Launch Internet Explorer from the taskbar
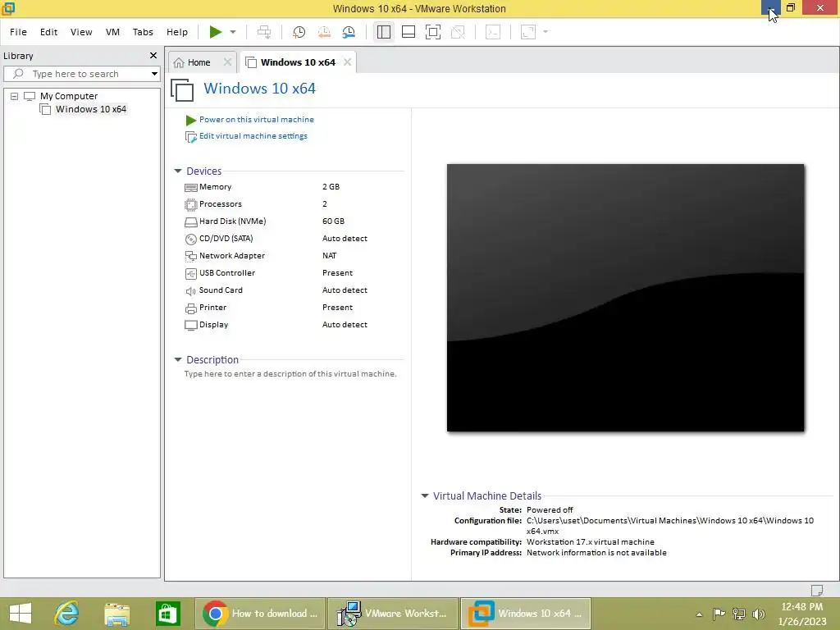This screenshot has width=840, height=630. coord(67,613)
